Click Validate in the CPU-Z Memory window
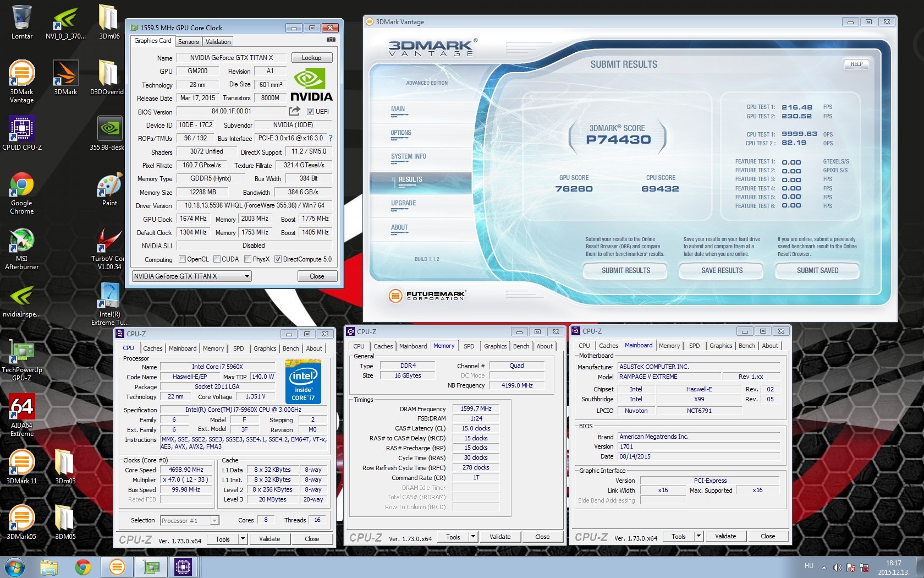 coord(500,537)
